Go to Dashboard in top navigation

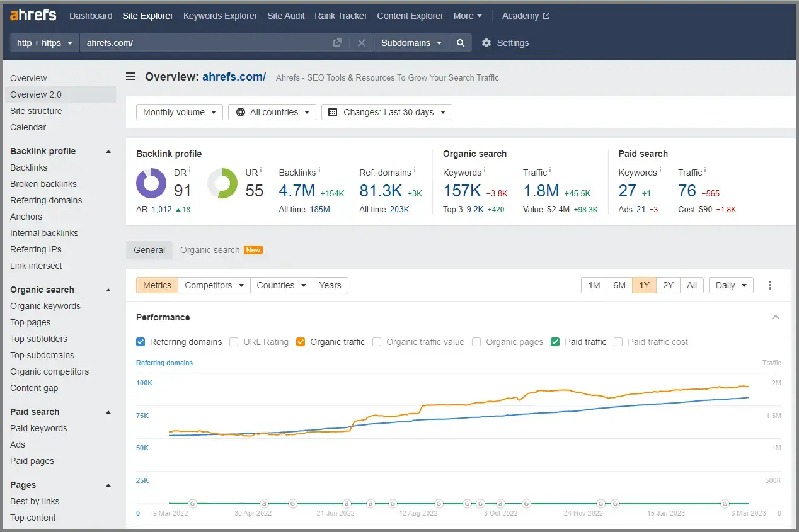[91, 16]
